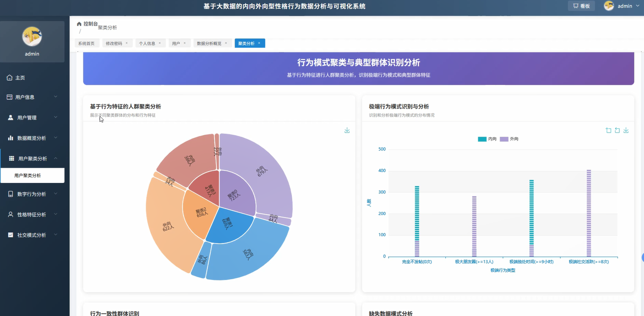Click the 极端行为类型 x-axis title

point(503,270)
